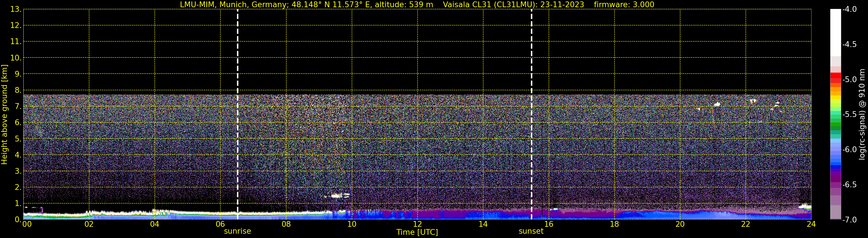Click the '24' tick label on the time axis
The image size is (868, 238).
[x=811, y=224]
